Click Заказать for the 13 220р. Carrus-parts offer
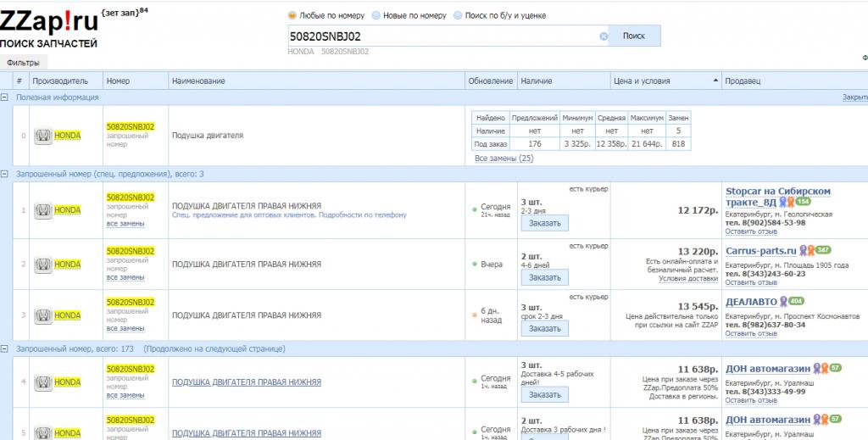868x440 pixels. click(x=544, y=277)
